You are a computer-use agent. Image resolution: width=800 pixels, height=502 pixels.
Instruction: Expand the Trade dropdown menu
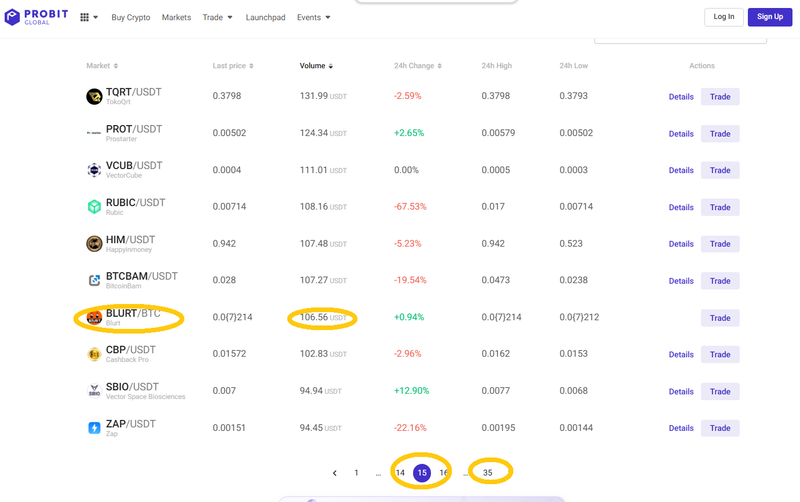point(217,17)
